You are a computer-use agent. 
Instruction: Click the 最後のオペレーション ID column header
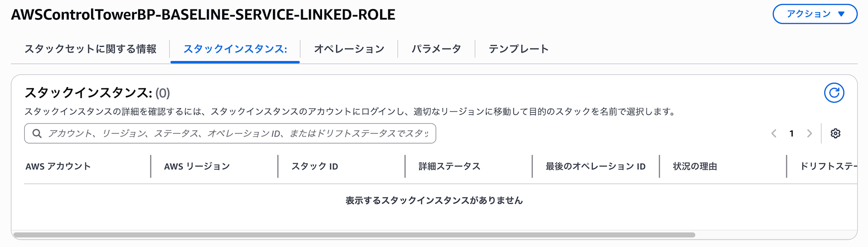[x=595, y=166]
